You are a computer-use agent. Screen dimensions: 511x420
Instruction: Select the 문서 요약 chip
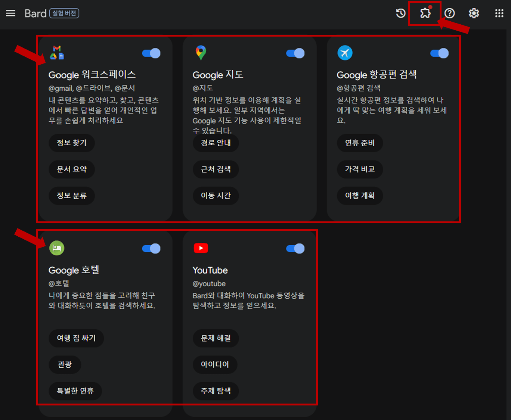tap(72, 169)
